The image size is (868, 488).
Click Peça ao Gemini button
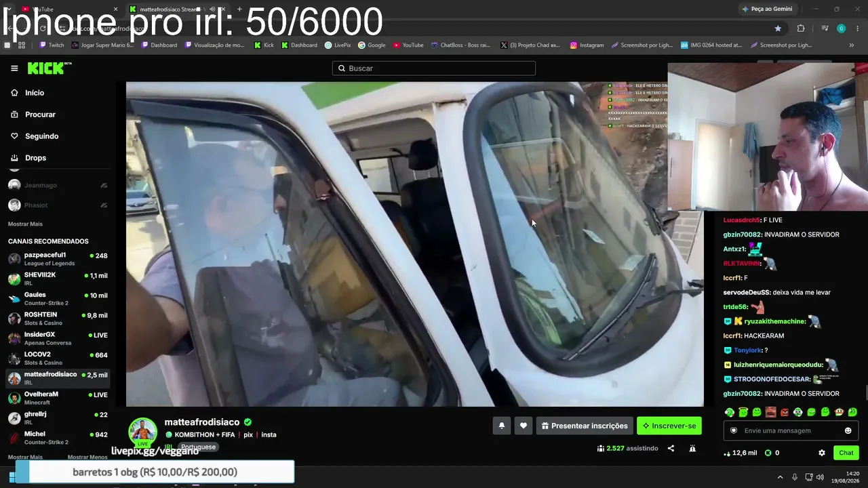(x=767, y=9)
